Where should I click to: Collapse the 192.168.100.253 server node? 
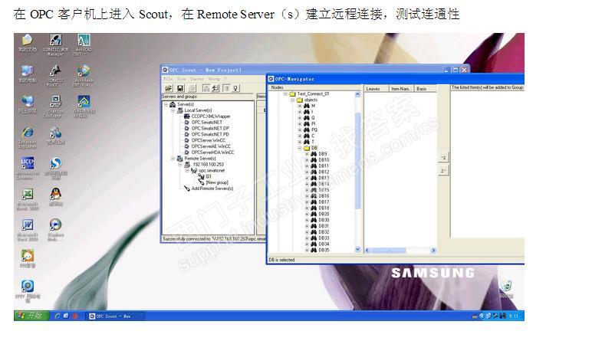(179, 165)
